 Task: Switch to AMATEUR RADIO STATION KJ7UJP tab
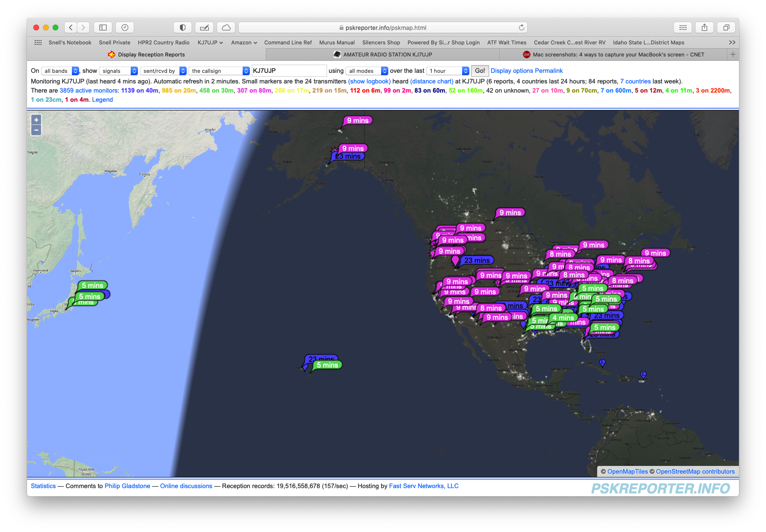(383, 55)
